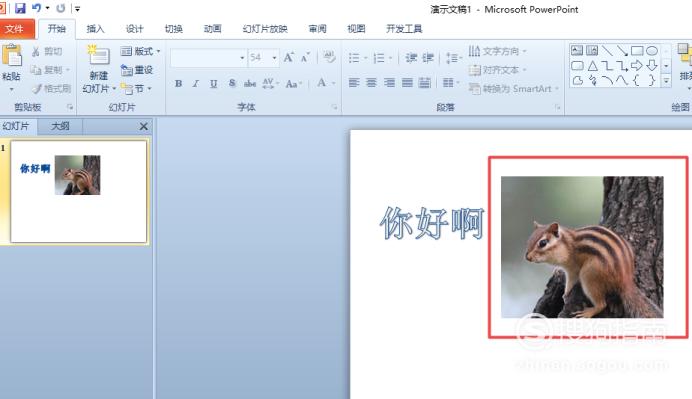Click the bullets list icon
Screen dimensions: 692x399
point(354,58)
